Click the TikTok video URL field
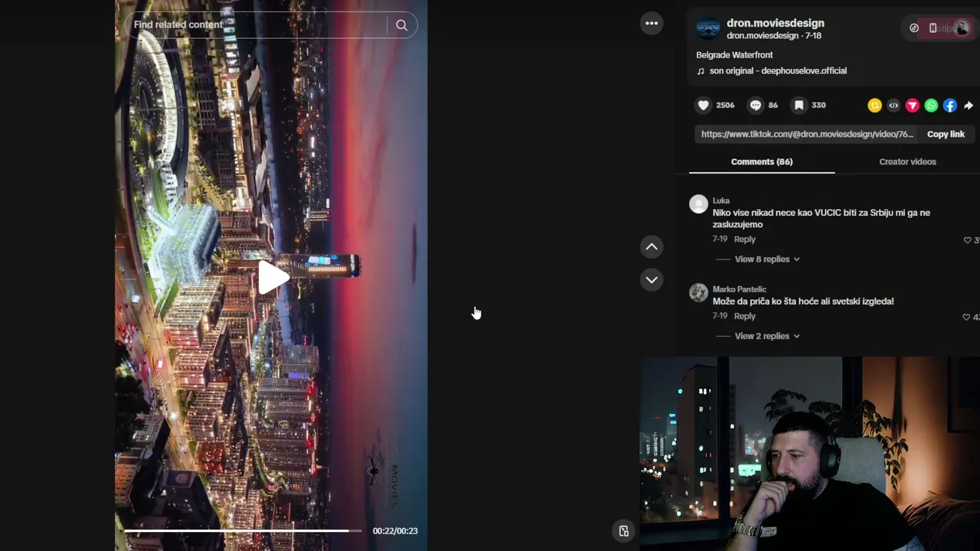Screen dimensions: 980x551 [x=808, y=134]
